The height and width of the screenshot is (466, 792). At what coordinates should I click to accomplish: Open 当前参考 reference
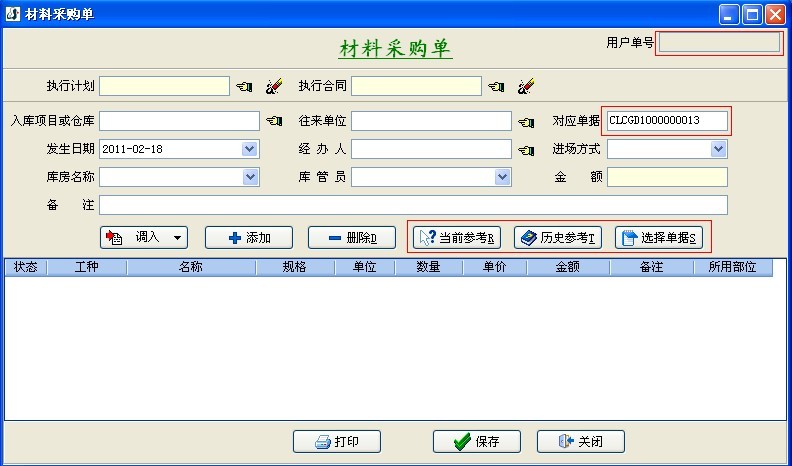tap(456, 238)
